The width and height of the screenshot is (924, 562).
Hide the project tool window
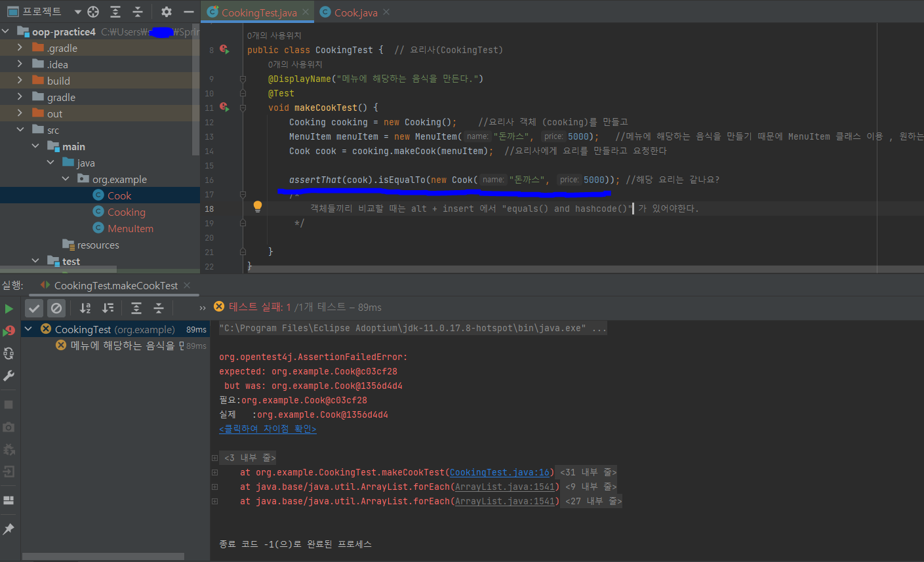tap(188, 12)
